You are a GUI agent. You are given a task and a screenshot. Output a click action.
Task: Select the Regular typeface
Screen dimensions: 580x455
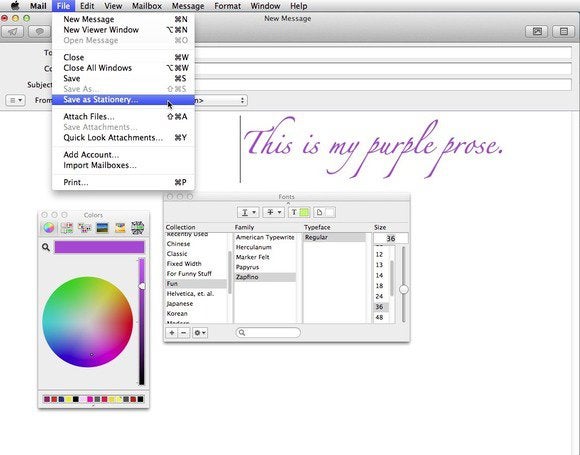point(334,237)
